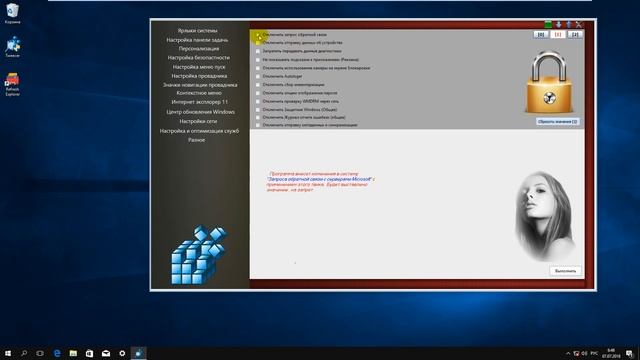Screen dimensions: 640x360
Task: Toggle 'Отключить запрос обратной связи' checkbox
Action: (x=258, y=35)
